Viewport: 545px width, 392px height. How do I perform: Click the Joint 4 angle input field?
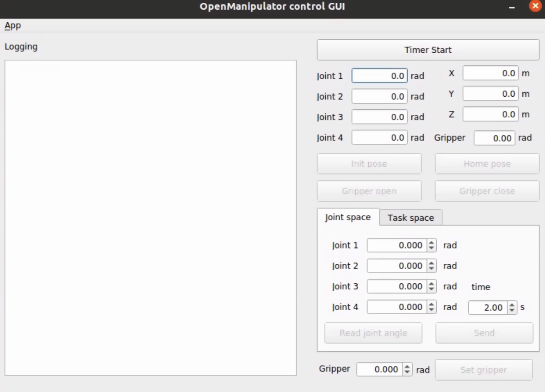click(x=379, y=137)
